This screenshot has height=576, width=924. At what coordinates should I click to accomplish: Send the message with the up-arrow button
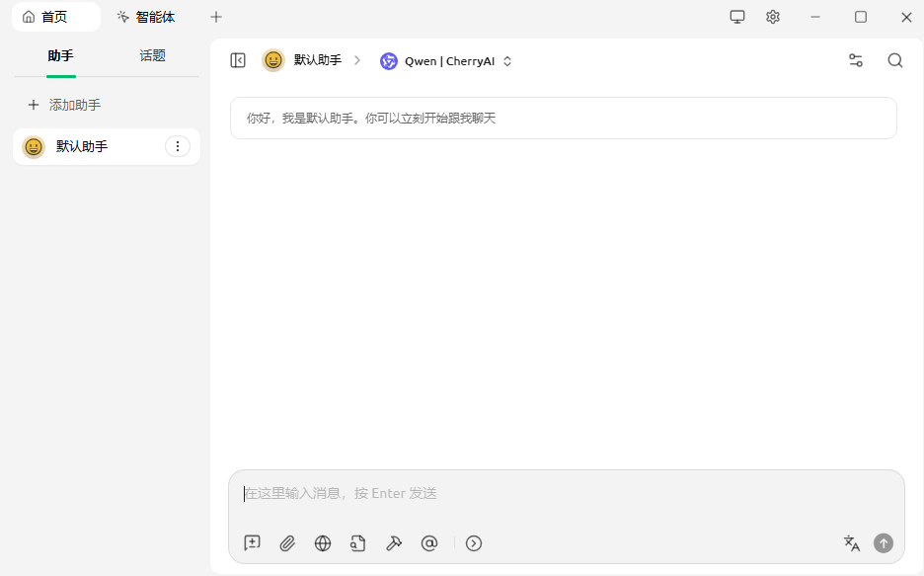tap(884, 543)
